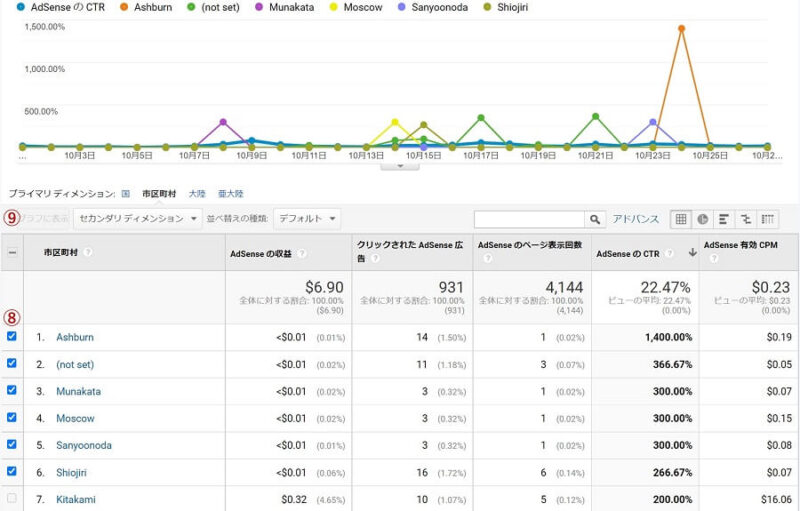Uncheck the (not set) row checkbox

[x=12, y=363]
